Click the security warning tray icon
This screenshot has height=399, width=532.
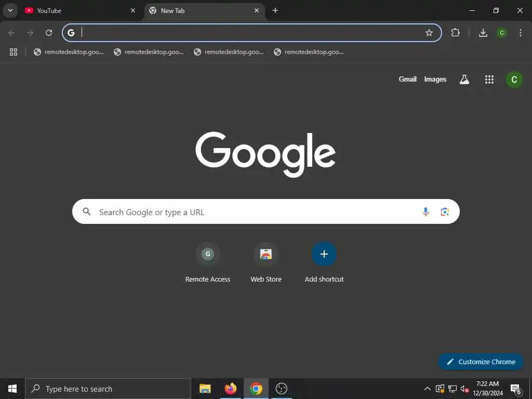[x=440, y=389]
